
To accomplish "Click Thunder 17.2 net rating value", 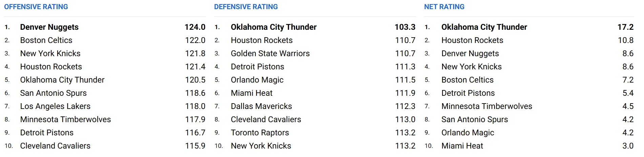I will 625,27.
